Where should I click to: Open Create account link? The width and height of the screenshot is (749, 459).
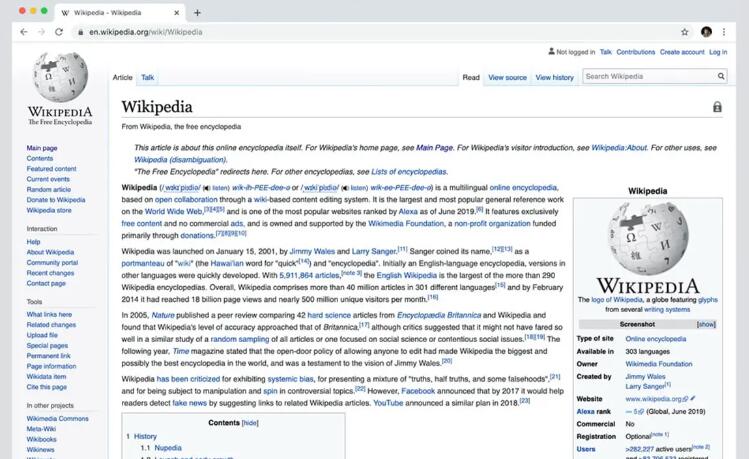click(x=682, y=52)
